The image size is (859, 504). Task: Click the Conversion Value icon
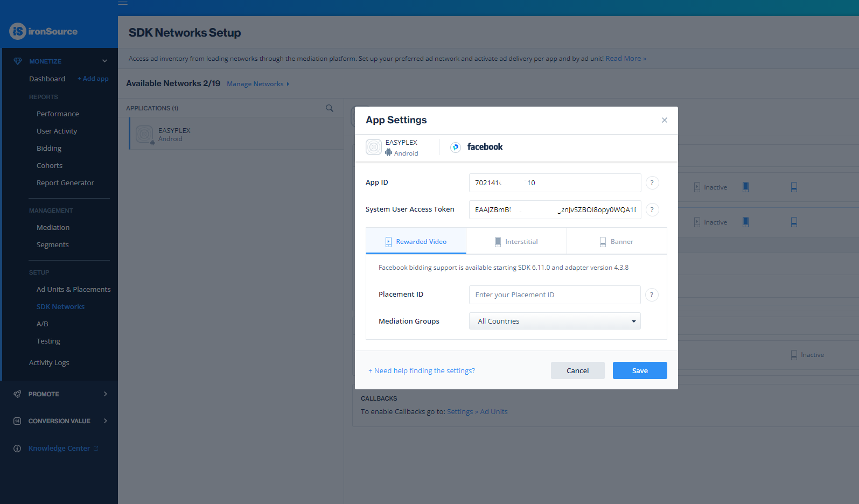(17, 421)
